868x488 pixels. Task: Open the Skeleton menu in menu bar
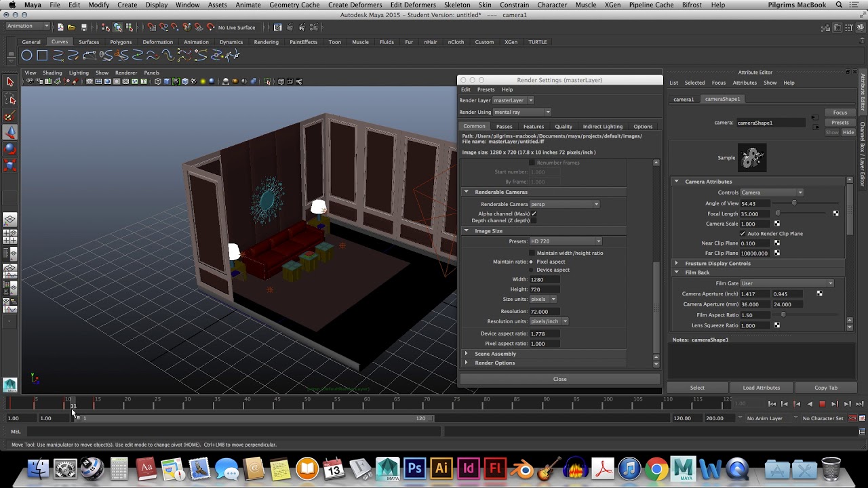(457, 5)
